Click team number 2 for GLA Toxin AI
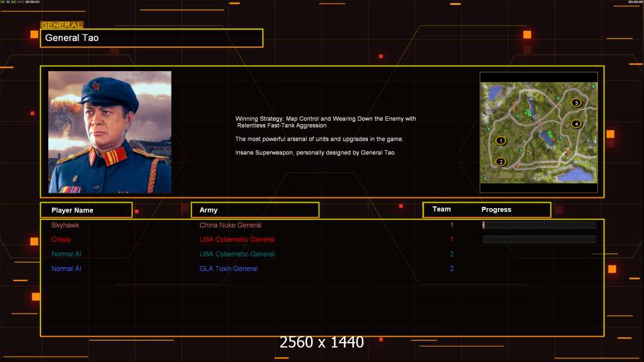This screenshot has height=362, width=644. coord(452,268)
